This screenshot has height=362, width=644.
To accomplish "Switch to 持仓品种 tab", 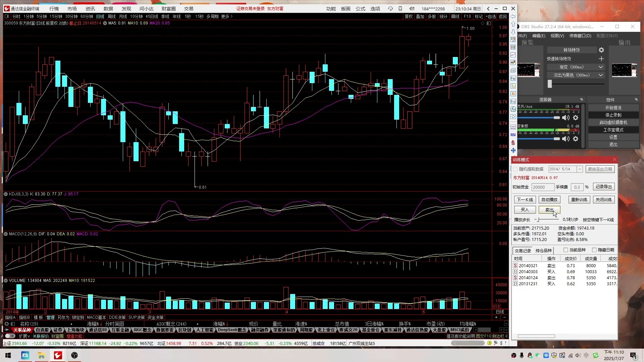I will click(543, 251).
